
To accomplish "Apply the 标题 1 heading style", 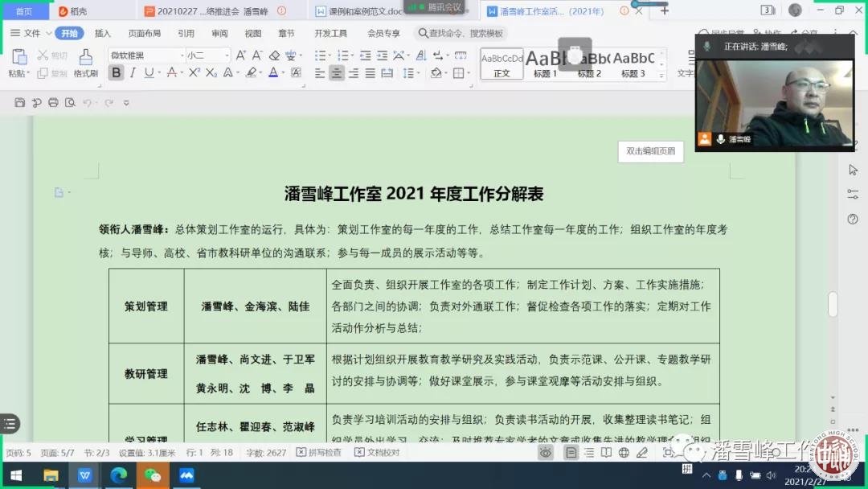I will tap(546, 64).
